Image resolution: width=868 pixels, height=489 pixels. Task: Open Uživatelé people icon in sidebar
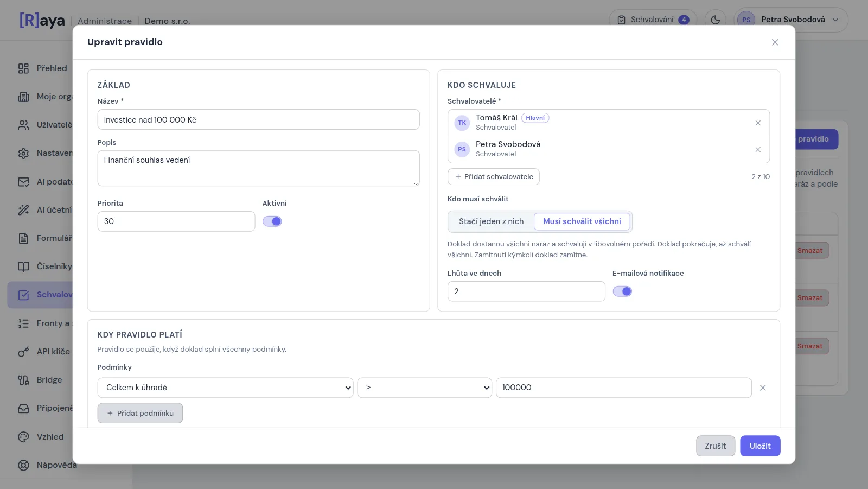point(23,125)
